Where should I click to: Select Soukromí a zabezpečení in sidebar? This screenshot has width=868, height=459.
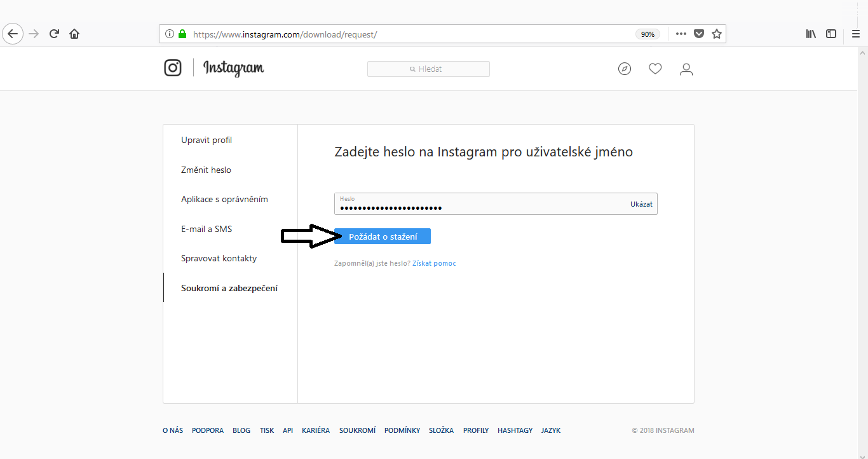[x=229, y=289]
